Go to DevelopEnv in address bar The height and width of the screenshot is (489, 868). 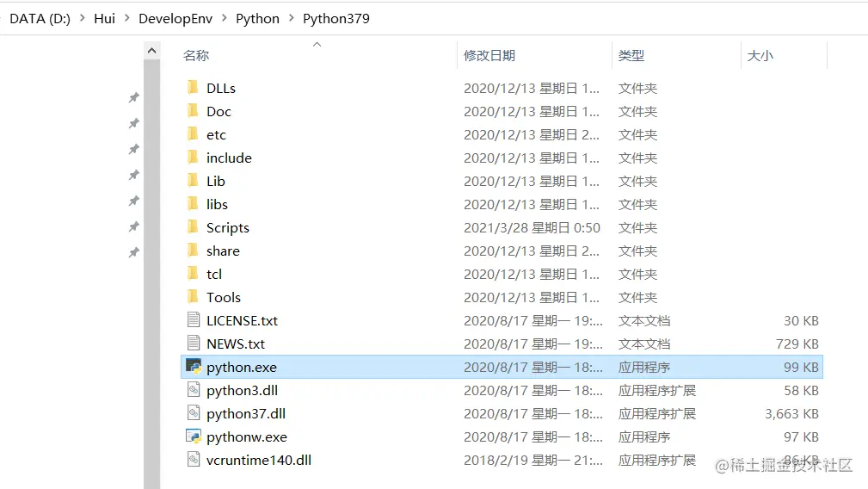click(175, 18)
